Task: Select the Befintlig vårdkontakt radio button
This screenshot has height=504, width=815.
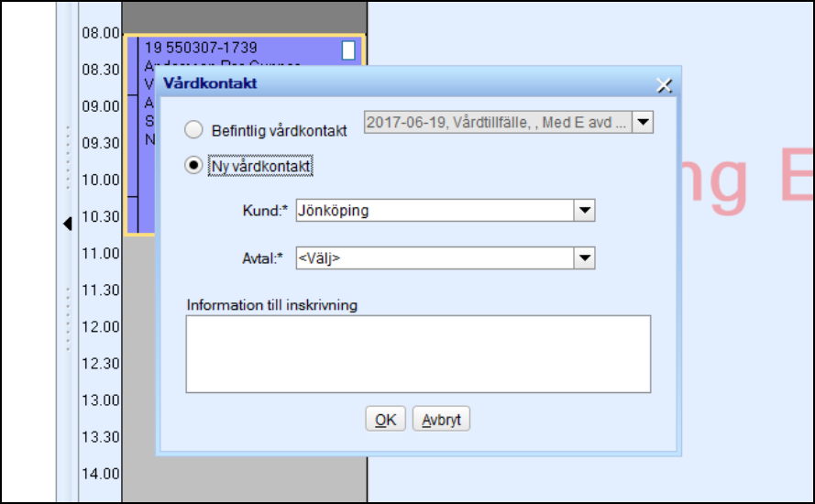Action: coord(193,130)
